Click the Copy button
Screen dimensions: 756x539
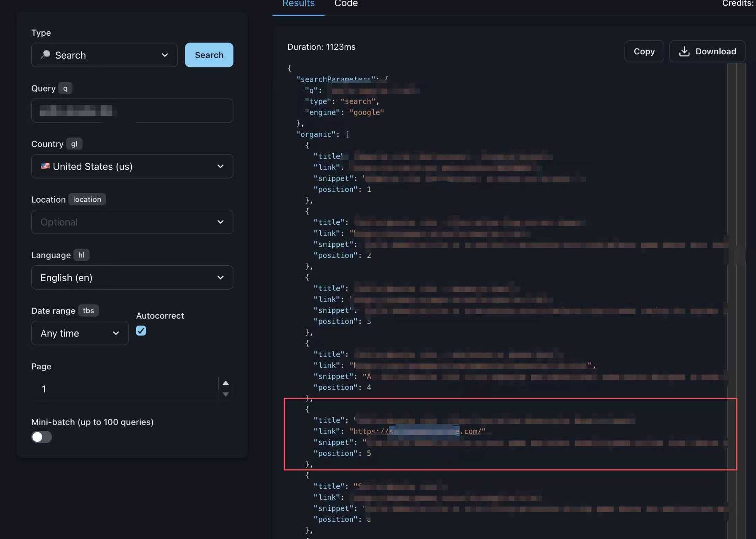point(644,51)
